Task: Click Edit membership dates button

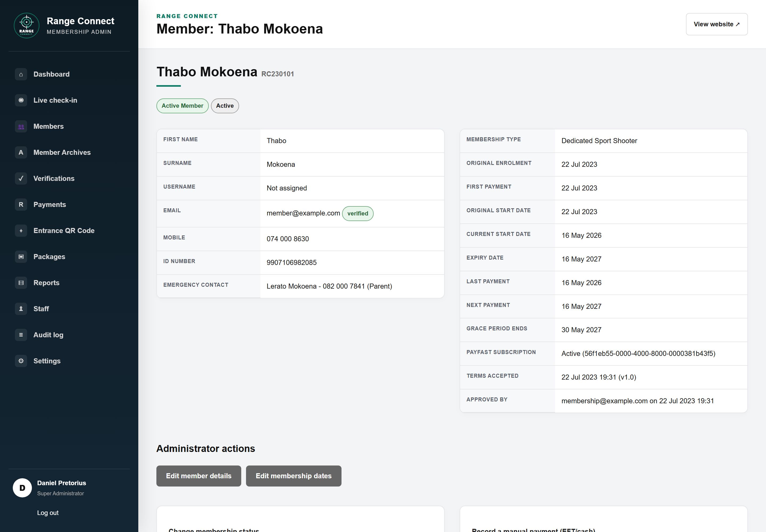Action: pyautogui.click(x=294, y=476)
